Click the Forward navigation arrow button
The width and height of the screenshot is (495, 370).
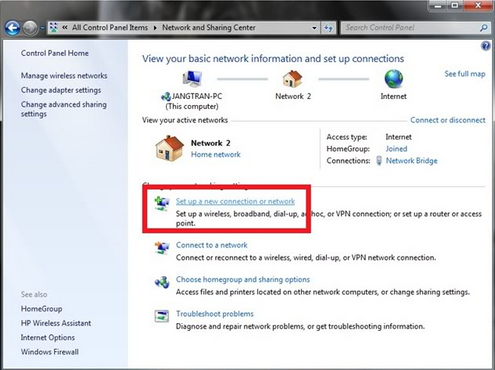30,28
